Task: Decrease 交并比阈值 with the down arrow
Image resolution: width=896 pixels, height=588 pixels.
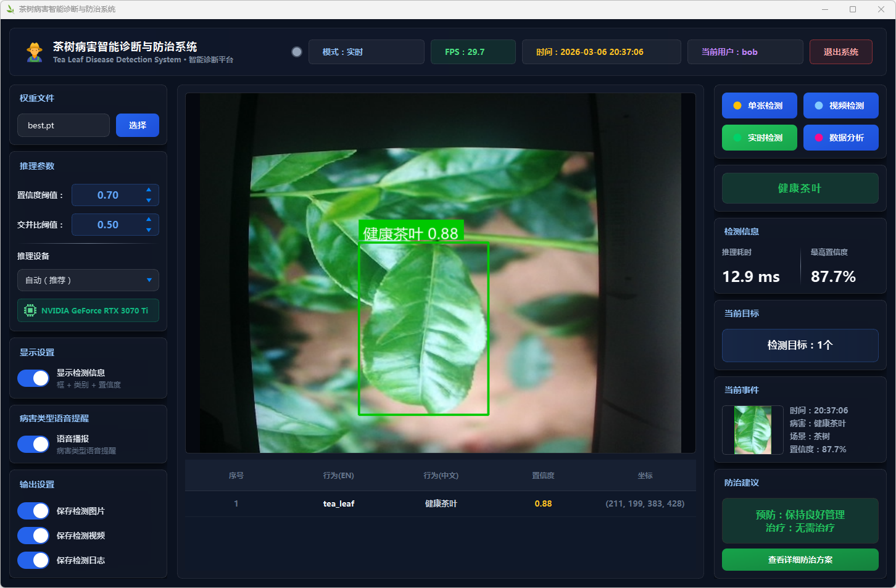Action: (x=149, y=230)
